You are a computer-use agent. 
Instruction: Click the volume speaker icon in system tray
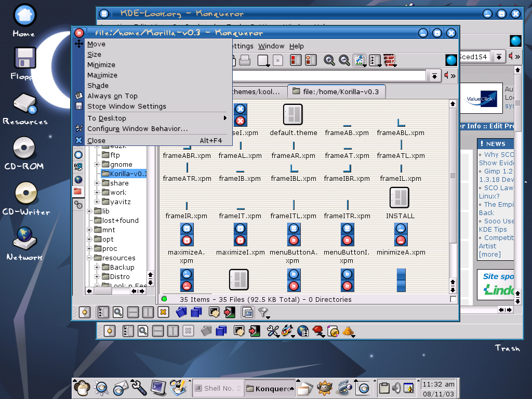coord(396,388)
